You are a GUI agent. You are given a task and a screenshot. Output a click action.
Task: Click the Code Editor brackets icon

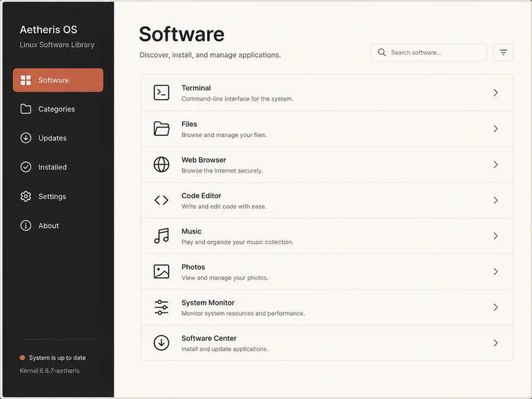(x=161, y=200)
